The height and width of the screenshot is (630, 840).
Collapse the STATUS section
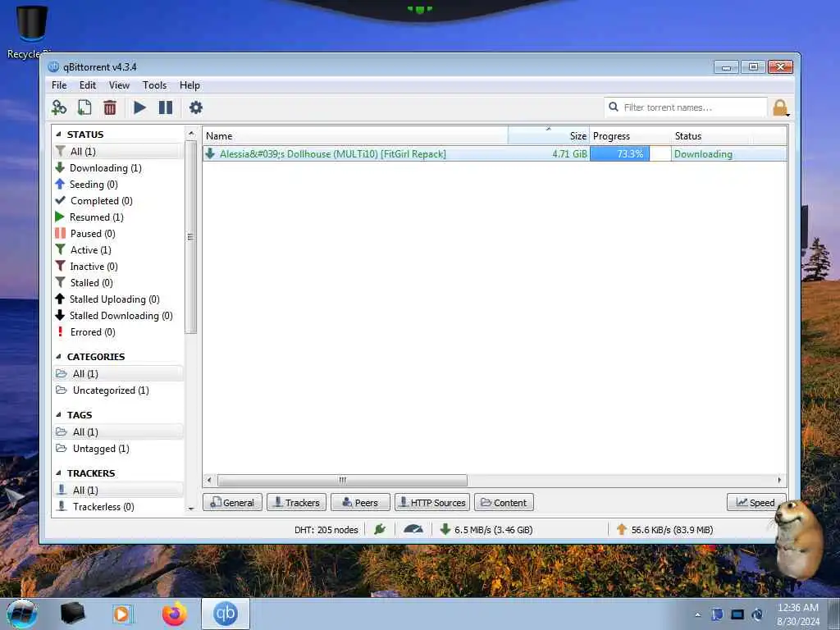point(58,135)
